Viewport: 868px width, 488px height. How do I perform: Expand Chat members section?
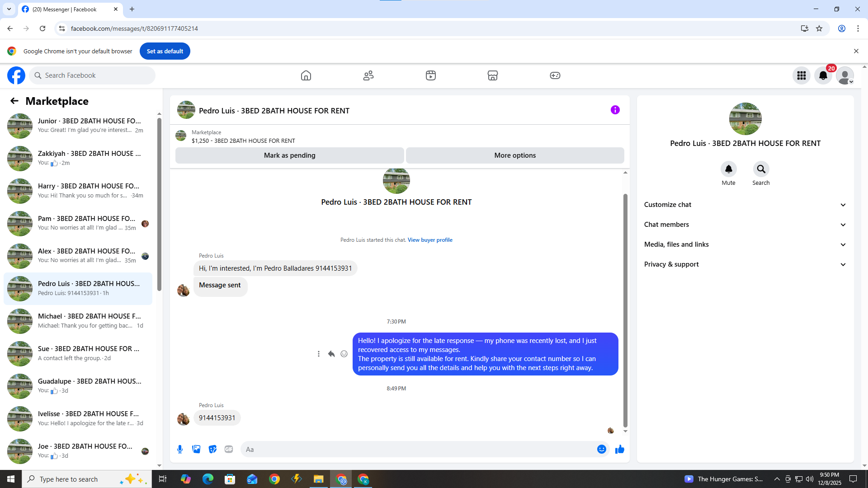[x=745, y=225]
